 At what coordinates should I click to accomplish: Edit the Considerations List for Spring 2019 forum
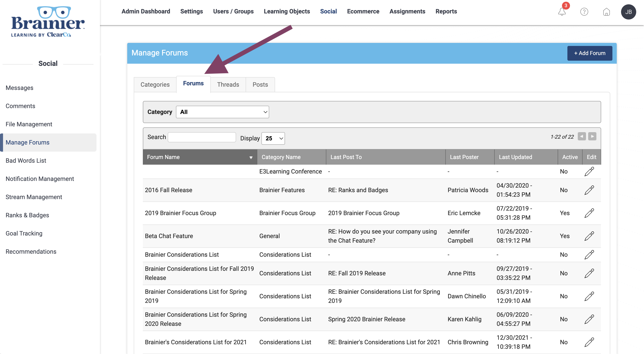tap(589, 296)
